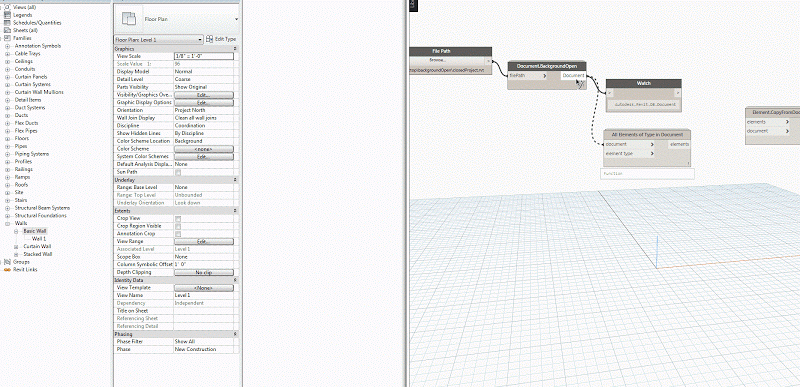Expand the Curtain Wall tree node
The image size is (800, 387).
click(16, 247)
